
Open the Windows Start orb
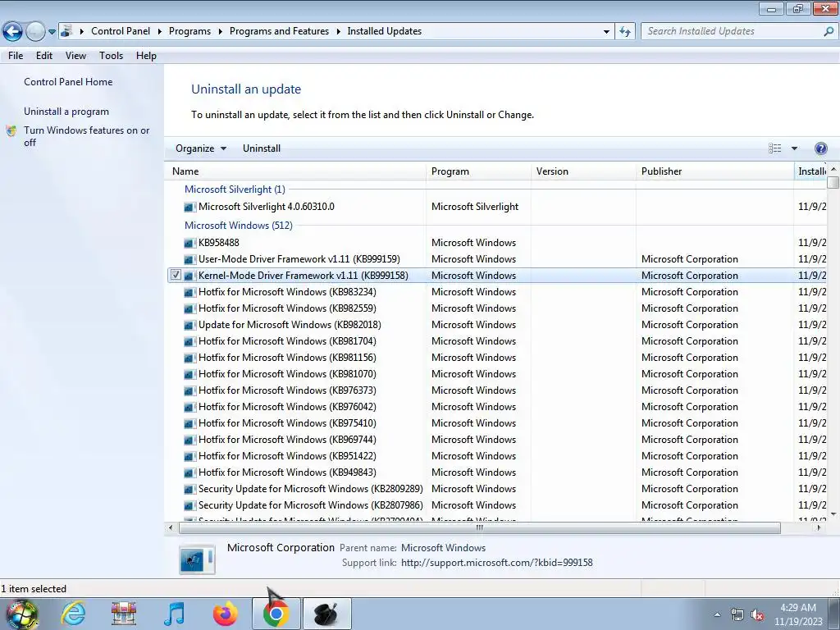(21, 614)
